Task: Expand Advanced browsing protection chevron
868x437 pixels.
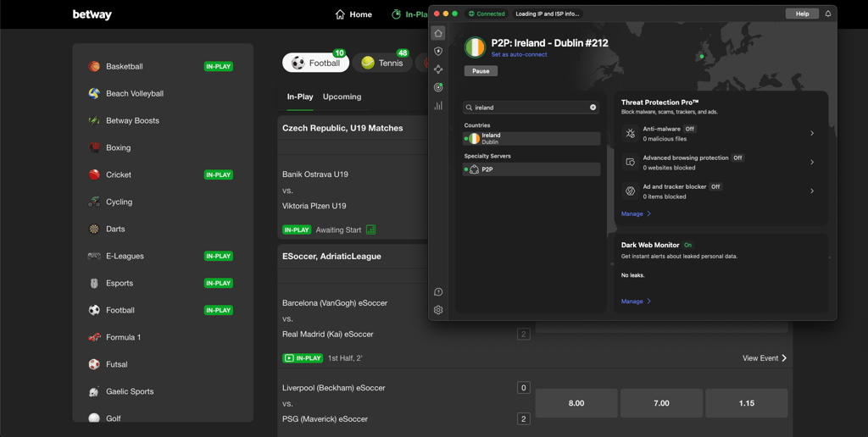Action: pyautogui.click(x=812, y=162)
